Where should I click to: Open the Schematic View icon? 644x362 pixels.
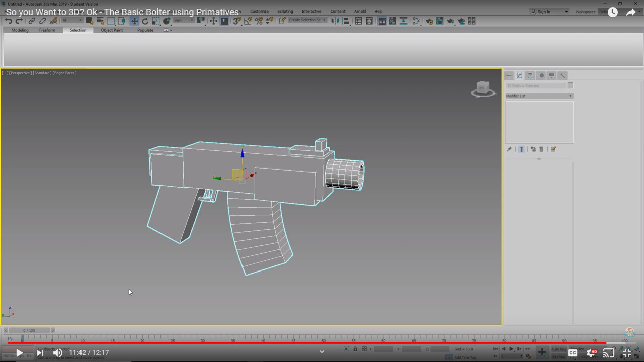[x=404, y=21]
